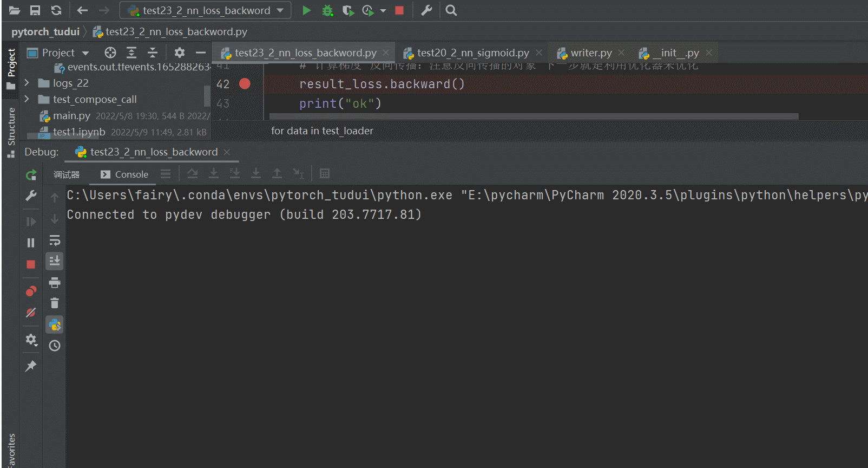Expand the test_compose_call folder
The height and width of the screenshot is (468, 868).
27,99
